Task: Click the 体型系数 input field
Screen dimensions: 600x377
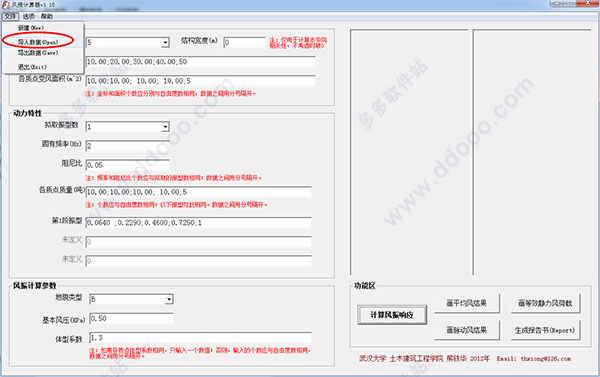Action: [x=200, y=338]
